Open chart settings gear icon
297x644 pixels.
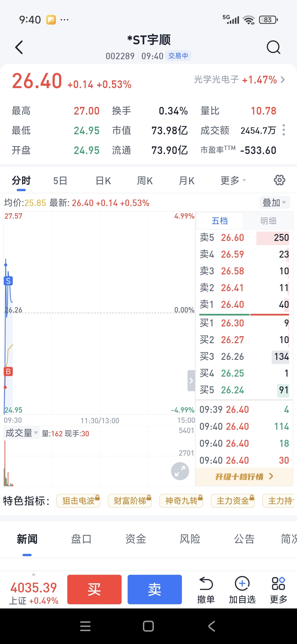coord(279,180)
